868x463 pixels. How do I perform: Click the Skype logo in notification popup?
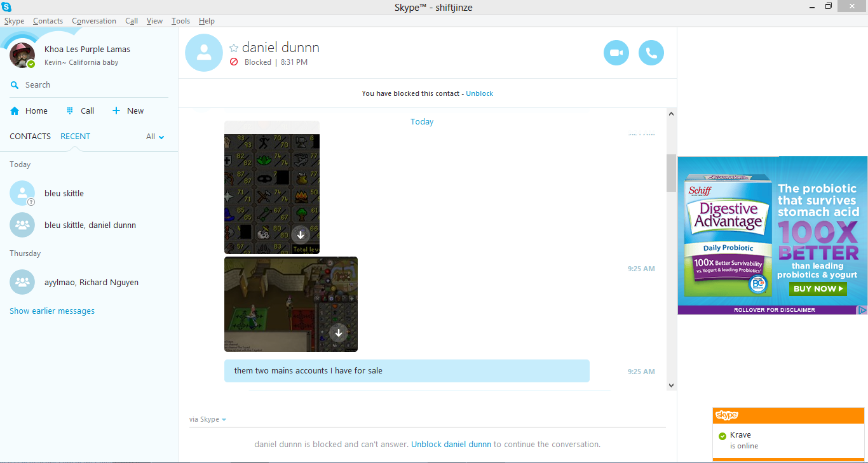(x=727, y=415)
